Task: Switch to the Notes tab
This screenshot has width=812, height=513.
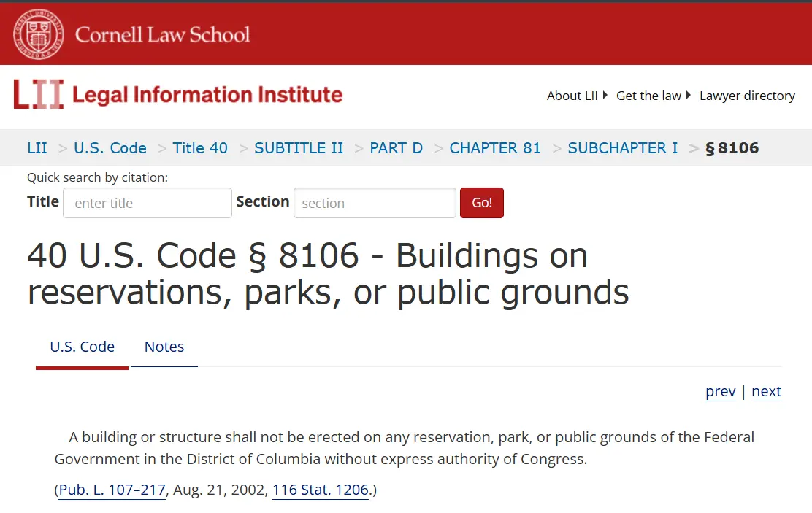Action: point(164,347)
